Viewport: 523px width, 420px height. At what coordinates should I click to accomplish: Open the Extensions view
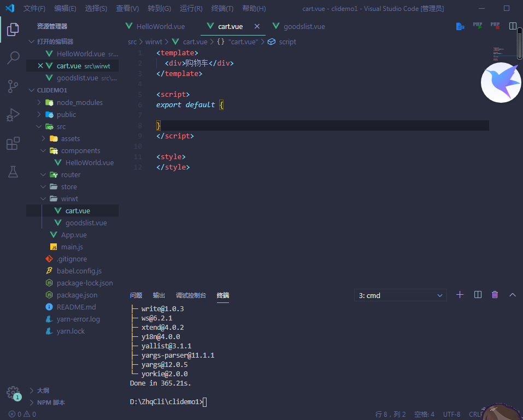[x=13, y=144]
